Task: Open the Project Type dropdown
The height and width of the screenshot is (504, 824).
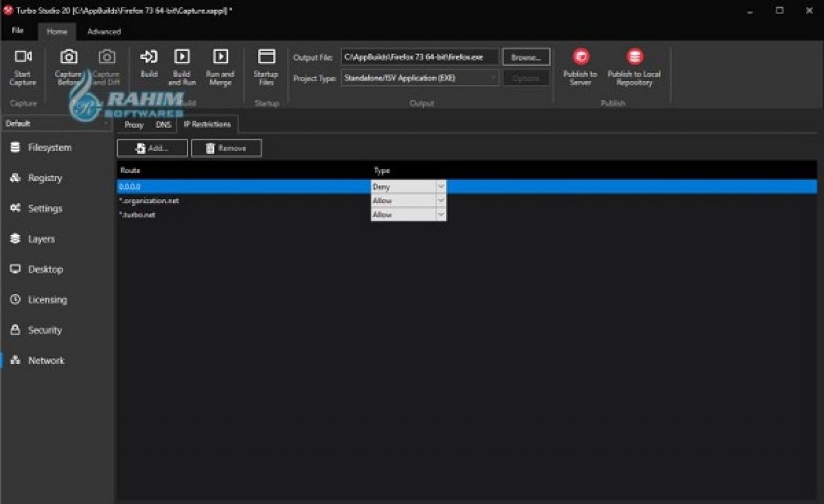Action: tap(492, 78)
